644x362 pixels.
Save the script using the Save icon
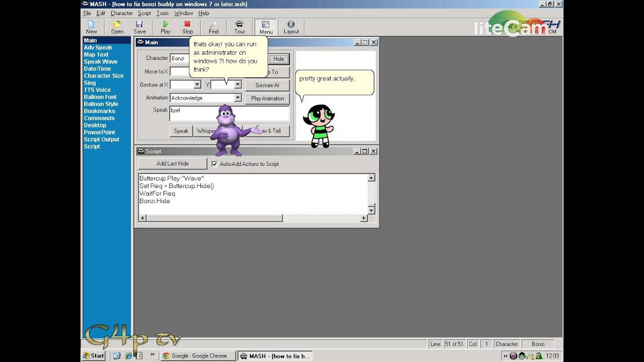coord(140,27)
